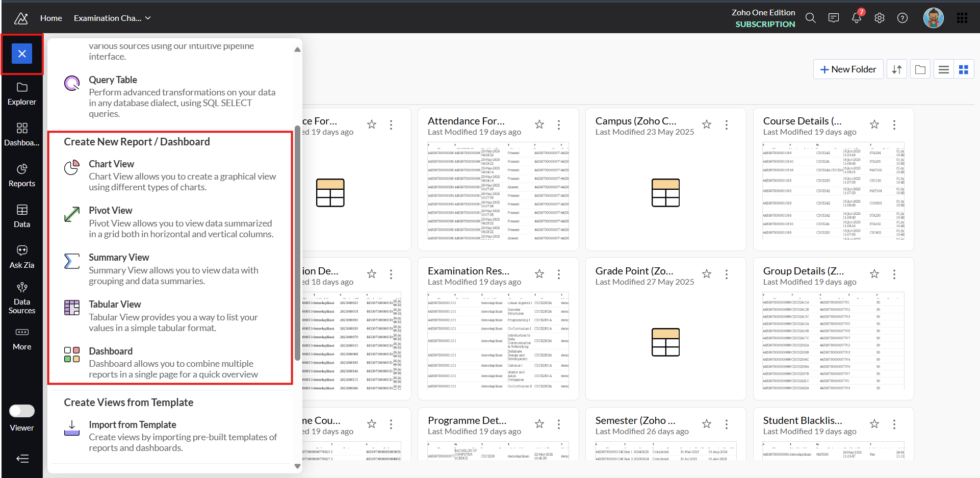This screenshot has height=478, width=980.
Task: Star the Group Details table
Action: coord(874,274)
